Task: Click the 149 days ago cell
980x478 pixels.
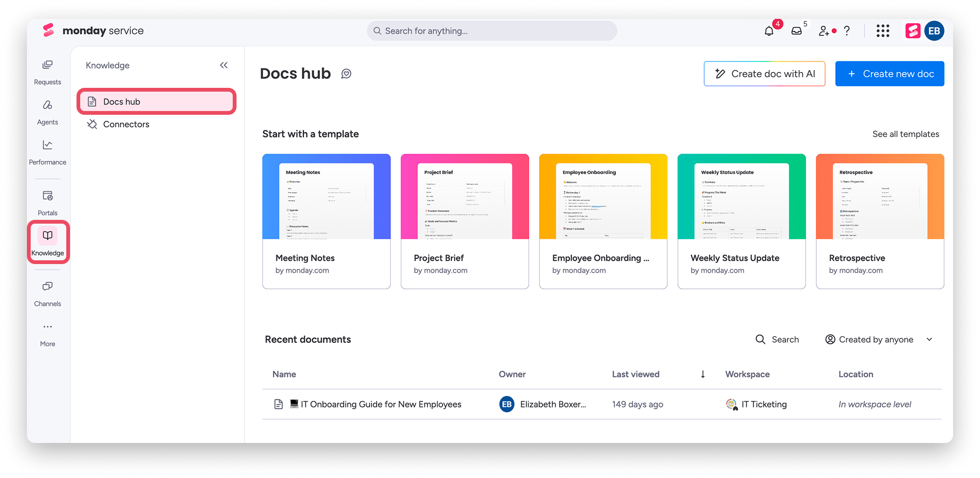Action: pyautogui.click(x=637, y=404)
